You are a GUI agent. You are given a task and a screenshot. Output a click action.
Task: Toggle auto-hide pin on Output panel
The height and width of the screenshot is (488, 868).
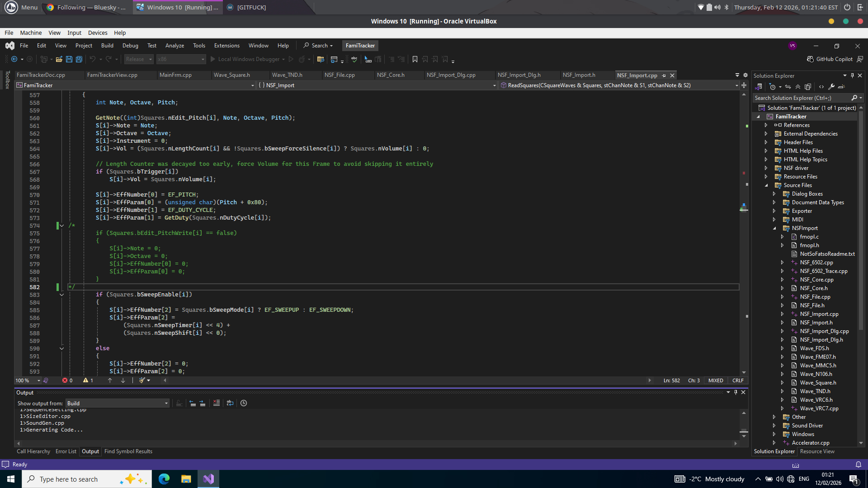coord(736,392)
